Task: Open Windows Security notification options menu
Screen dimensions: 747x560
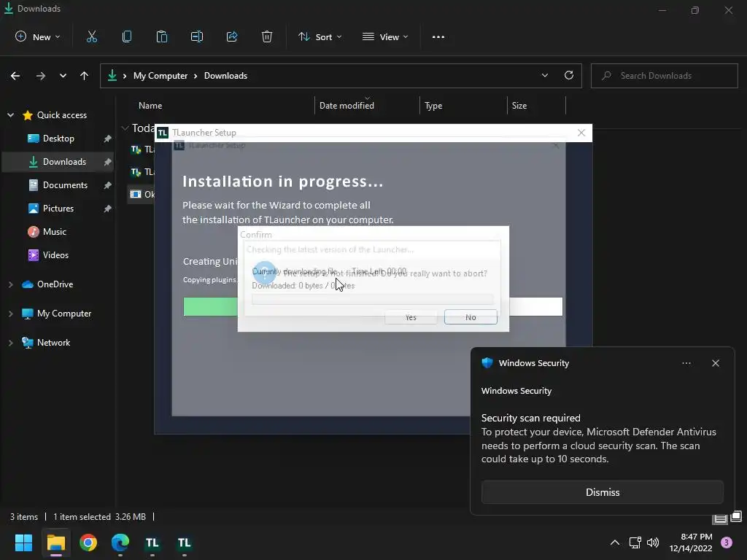Action: [x=686, y=363]
